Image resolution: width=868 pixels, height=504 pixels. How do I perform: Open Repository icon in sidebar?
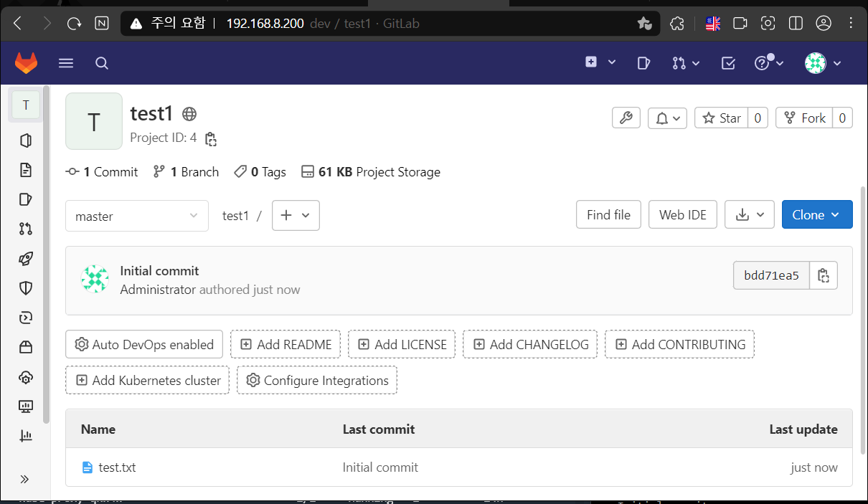(x=26, y=170)
